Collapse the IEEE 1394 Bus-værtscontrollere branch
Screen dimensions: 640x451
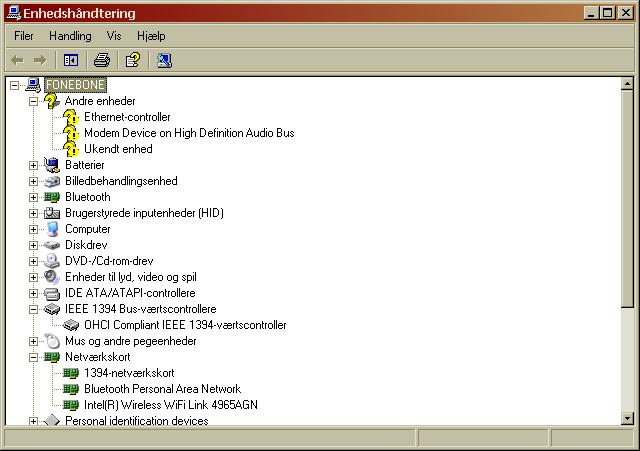(33, 309)
